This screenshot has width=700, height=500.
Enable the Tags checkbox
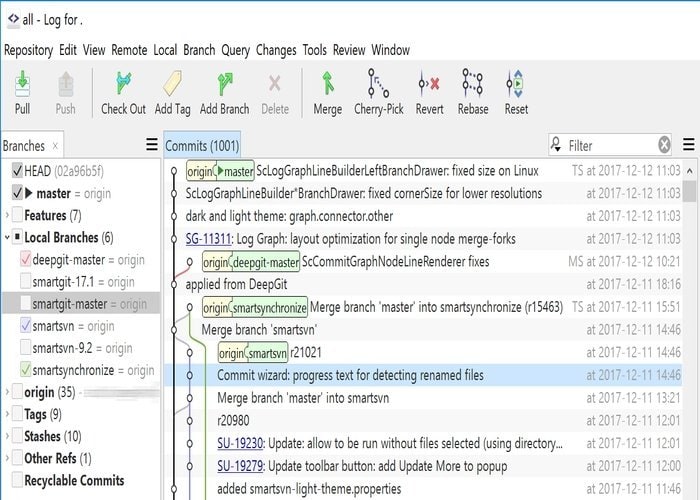[17, 414]
